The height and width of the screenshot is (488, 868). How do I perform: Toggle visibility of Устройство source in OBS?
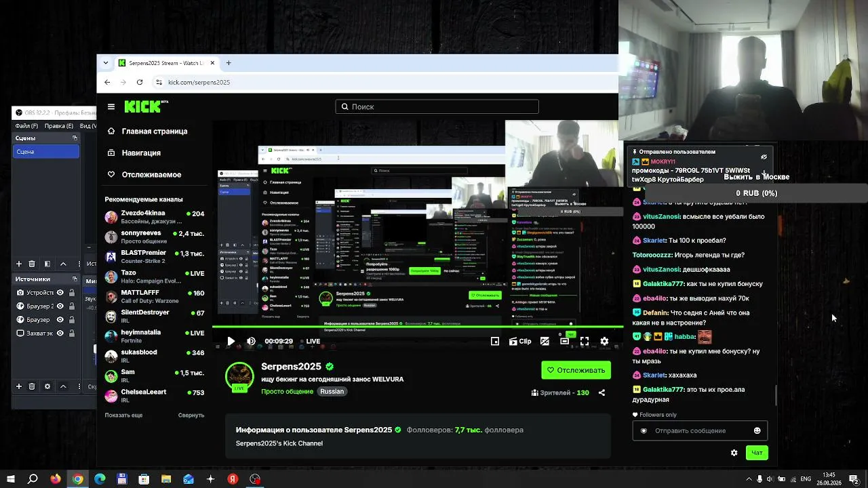click(x=60, y=293)
